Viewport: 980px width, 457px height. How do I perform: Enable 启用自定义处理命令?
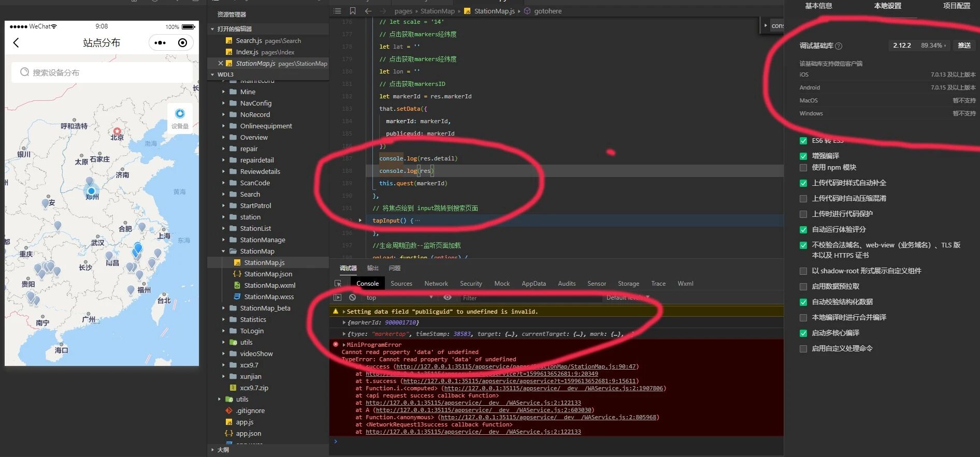pyautogui.click(x=803, y=349)
